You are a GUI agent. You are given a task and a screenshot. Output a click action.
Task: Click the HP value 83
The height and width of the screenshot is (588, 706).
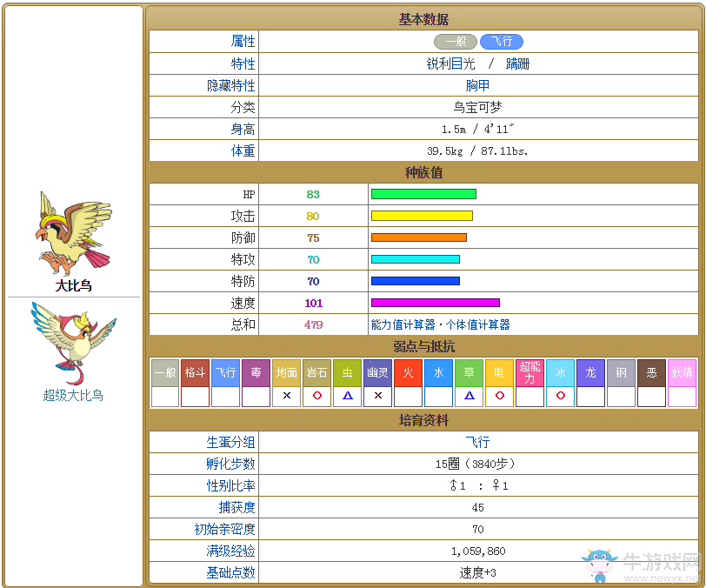(x=313, y=194)
